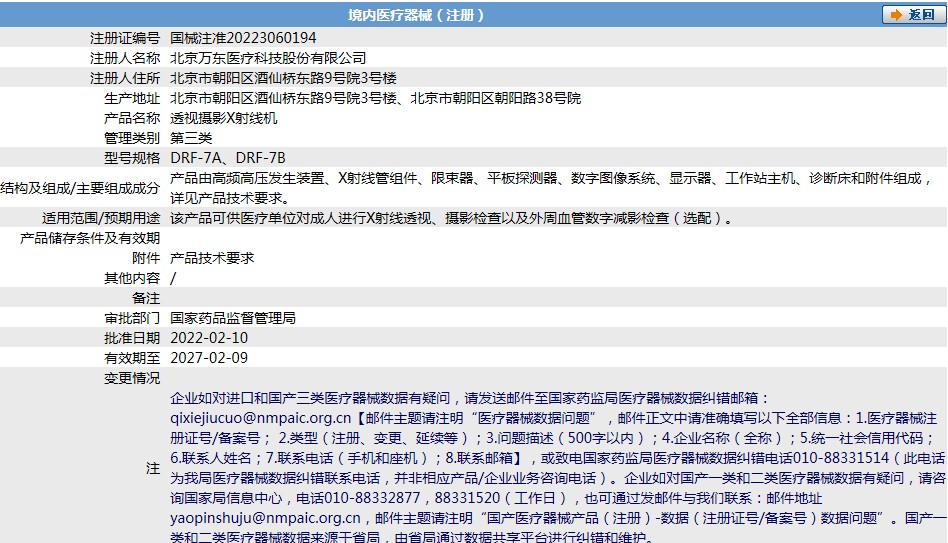Image resolution: width=948 pixels, height=543 pixels.
Task: Select approval date 2022-02-10
Action: coord(209,337)
